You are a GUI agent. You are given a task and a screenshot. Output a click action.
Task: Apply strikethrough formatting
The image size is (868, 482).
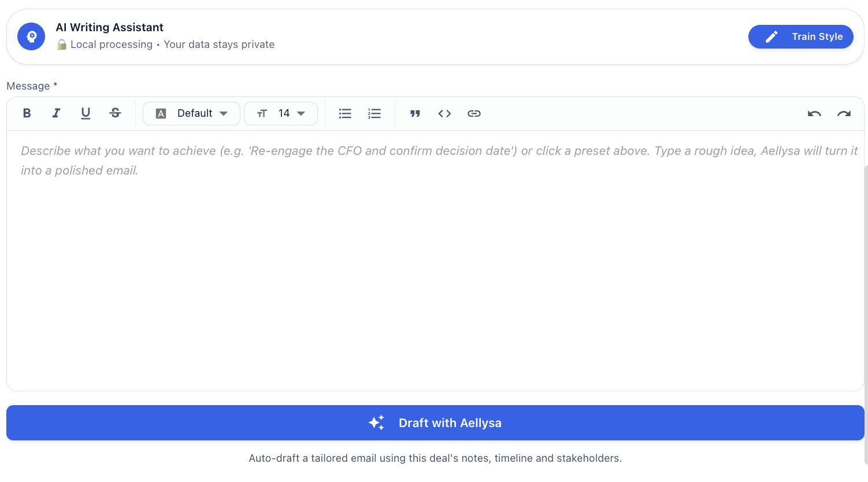tap(115, 113)
